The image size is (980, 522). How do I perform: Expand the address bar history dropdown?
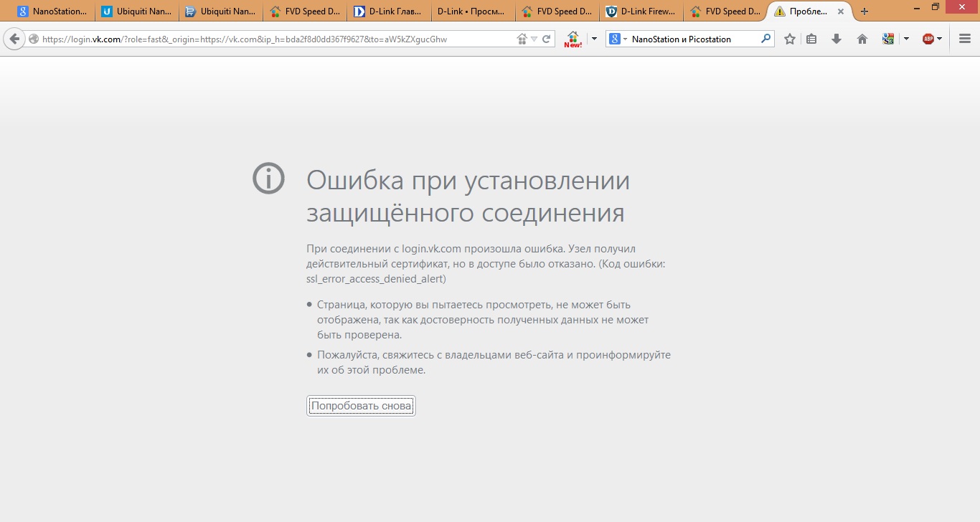[534, 39]
